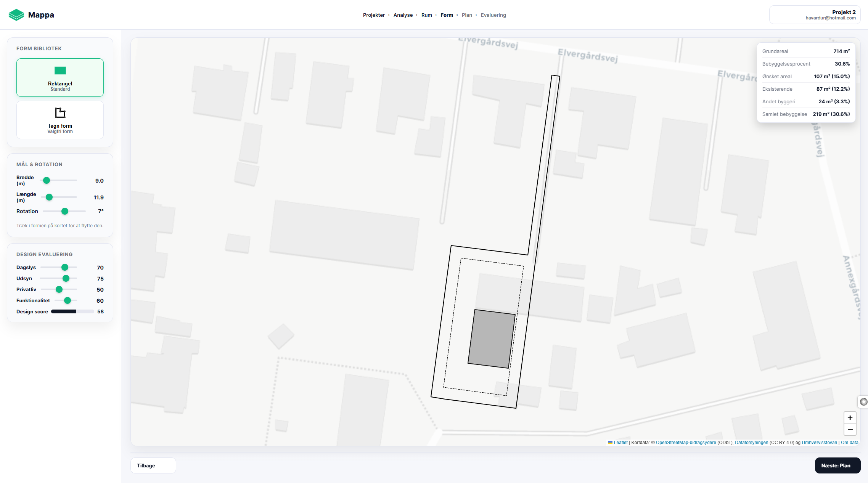Zoom out with the minus icon
868x483 pixels.
click(850, 429)
